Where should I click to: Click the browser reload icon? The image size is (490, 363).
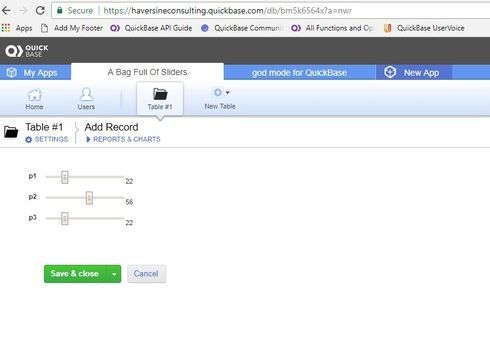pos(40,11)
